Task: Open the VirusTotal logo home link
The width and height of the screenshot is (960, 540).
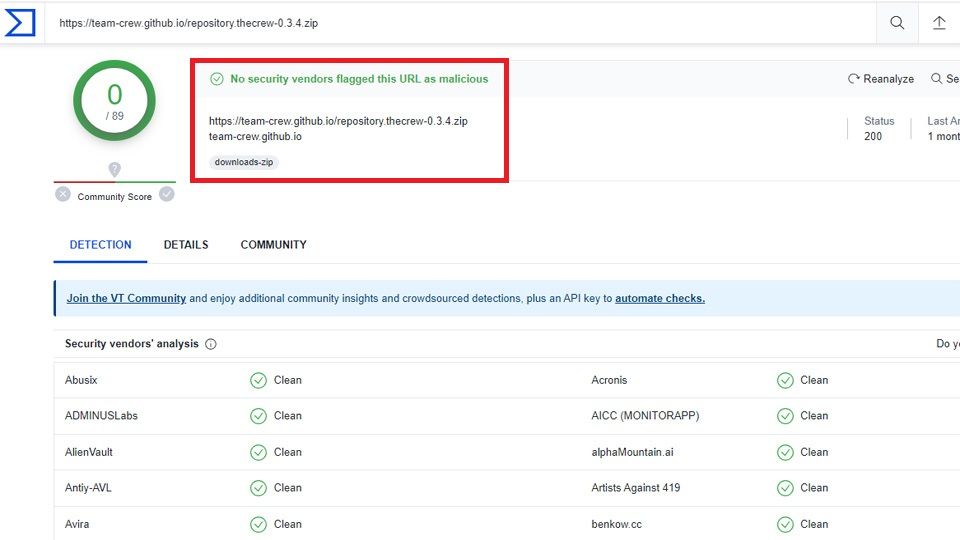Action: (x=20, y=23)
